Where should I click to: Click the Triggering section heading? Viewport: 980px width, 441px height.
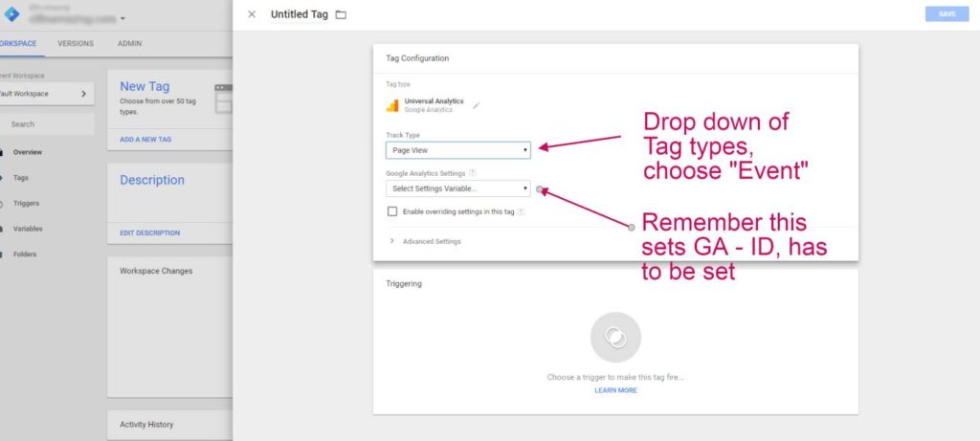click(x=404, y=283)
